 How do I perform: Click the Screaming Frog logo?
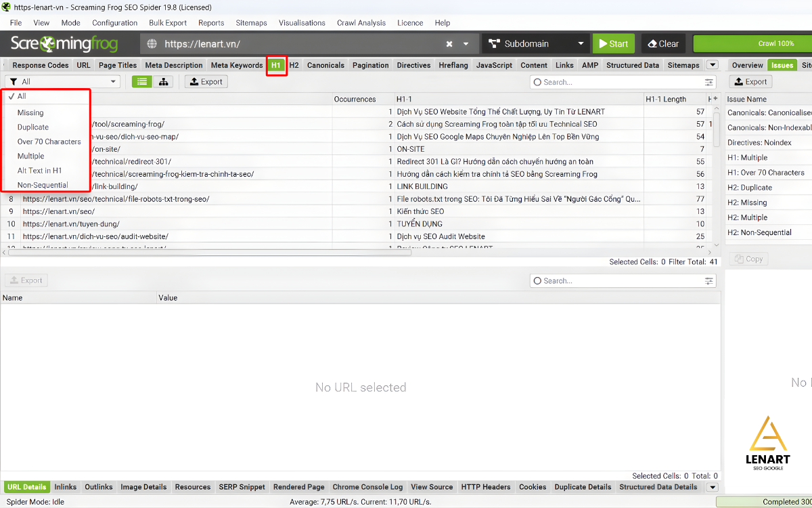click(x=64, y=44)
